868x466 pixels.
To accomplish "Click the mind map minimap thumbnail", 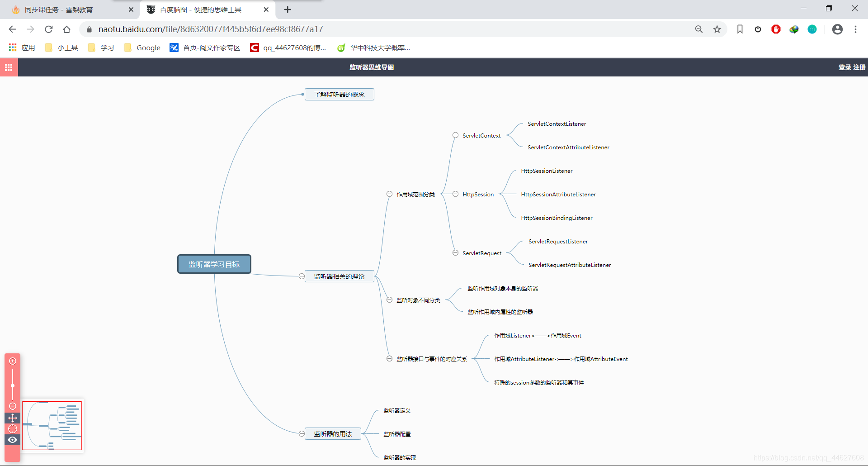I will pos(52,426).
